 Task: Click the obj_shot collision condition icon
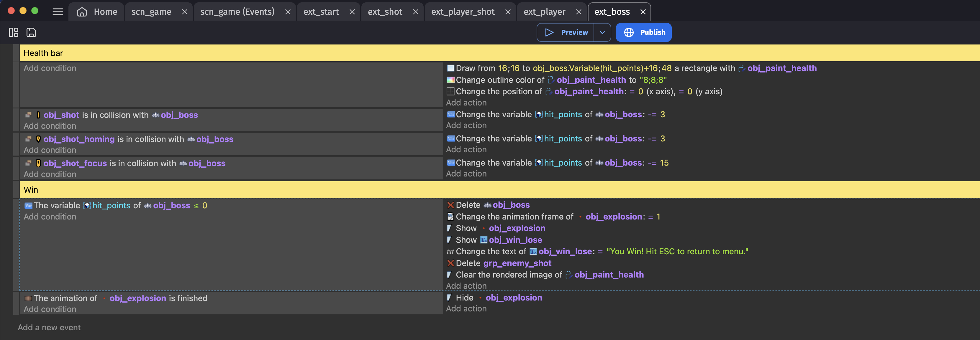point(28,115)
